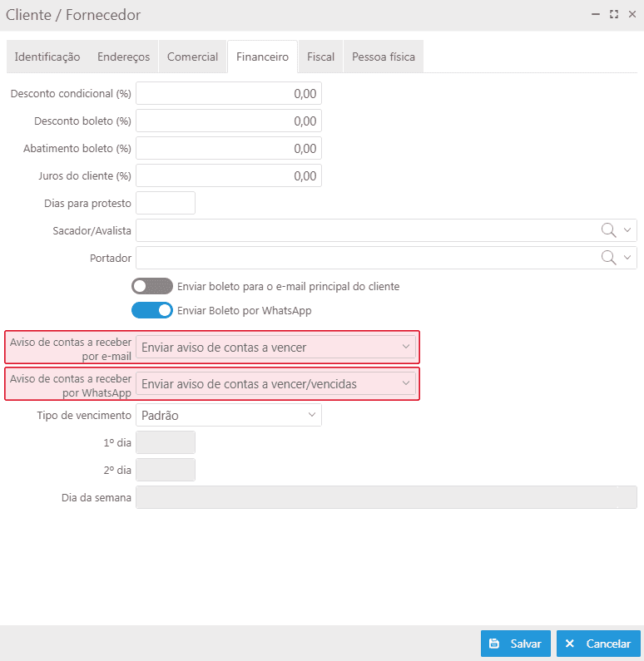This screenshot has width=644, height=661.
Task: Click the Salvar button
Action: point(515,644)
